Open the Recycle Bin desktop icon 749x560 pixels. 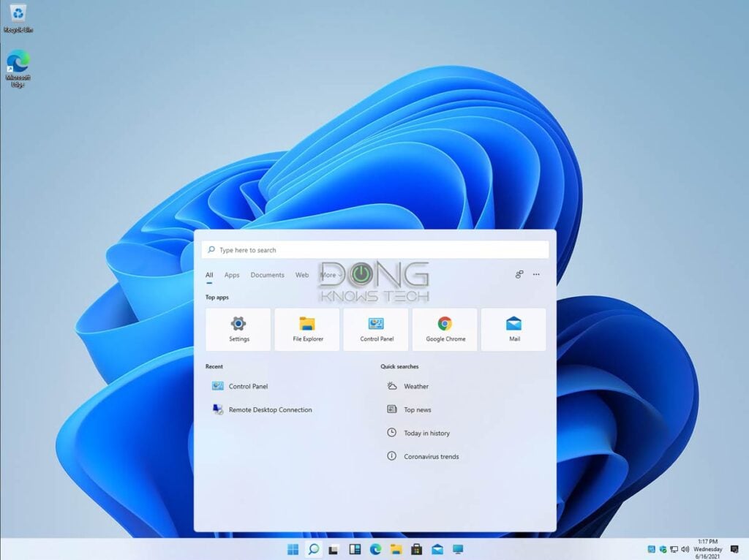tap(18, 18)
